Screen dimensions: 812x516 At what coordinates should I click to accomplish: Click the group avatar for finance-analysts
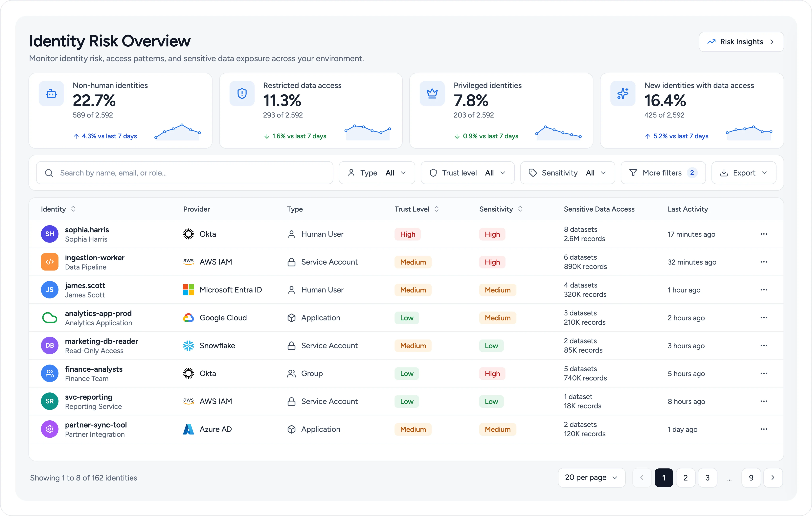click(x=50, y=373)
